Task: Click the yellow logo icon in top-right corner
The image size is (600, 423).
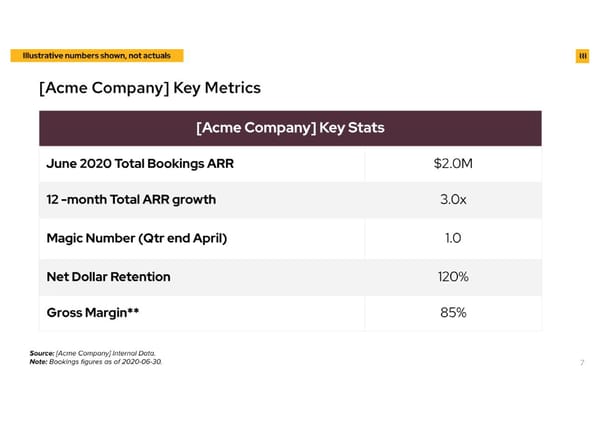Action: (x=582, y=55)
